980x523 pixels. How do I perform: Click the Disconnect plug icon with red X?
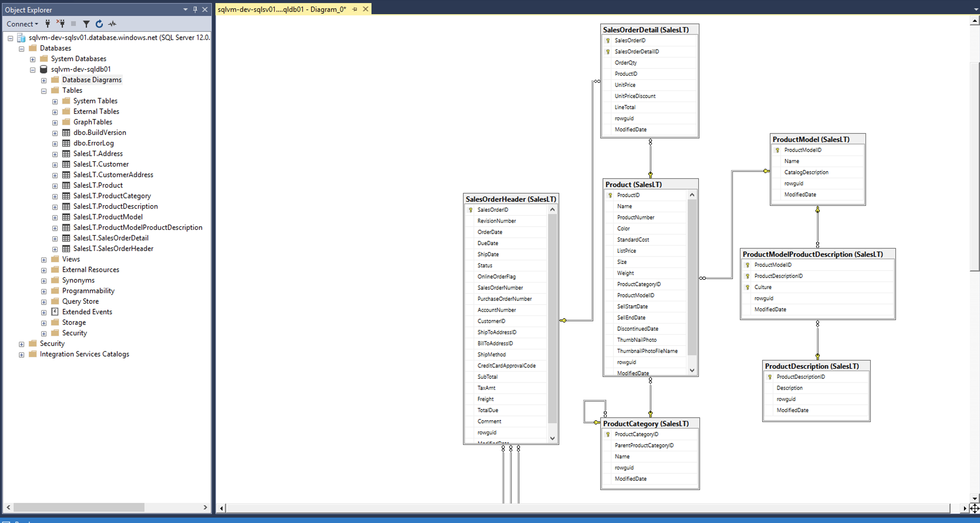(60, 24)
